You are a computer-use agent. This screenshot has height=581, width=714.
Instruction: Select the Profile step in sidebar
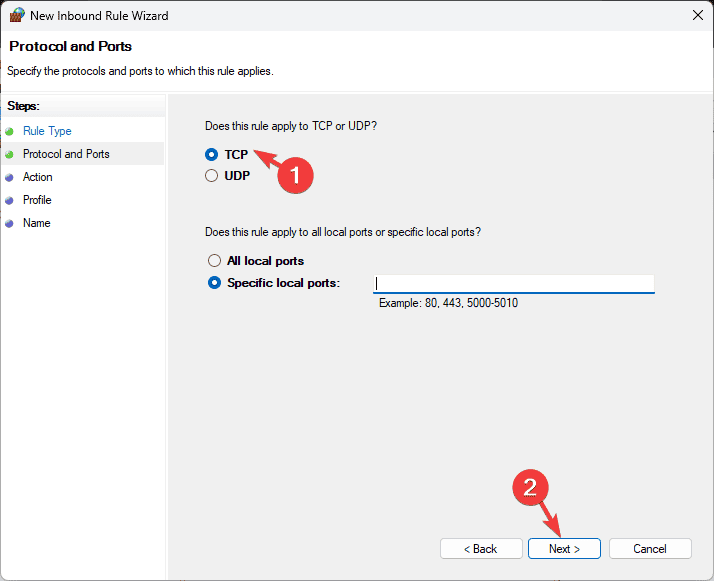tap(37, 200)
